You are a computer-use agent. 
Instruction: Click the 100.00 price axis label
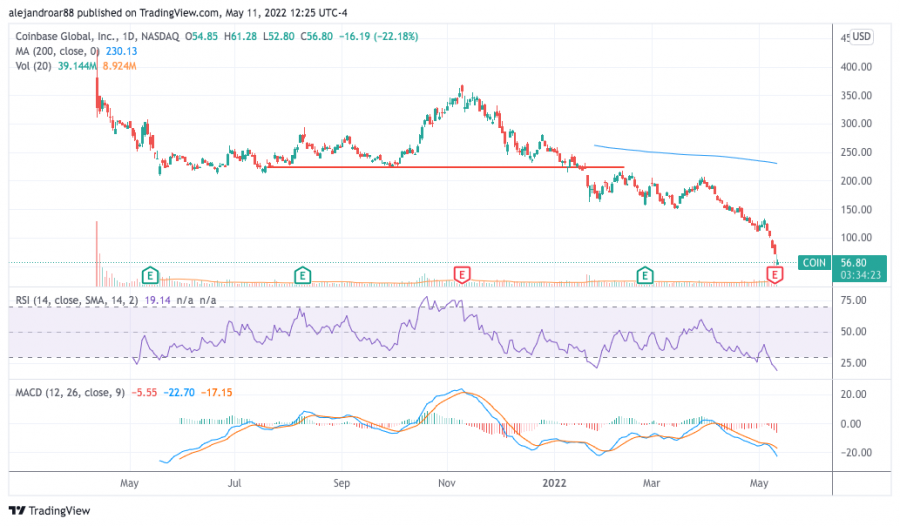tap(856, 238)
